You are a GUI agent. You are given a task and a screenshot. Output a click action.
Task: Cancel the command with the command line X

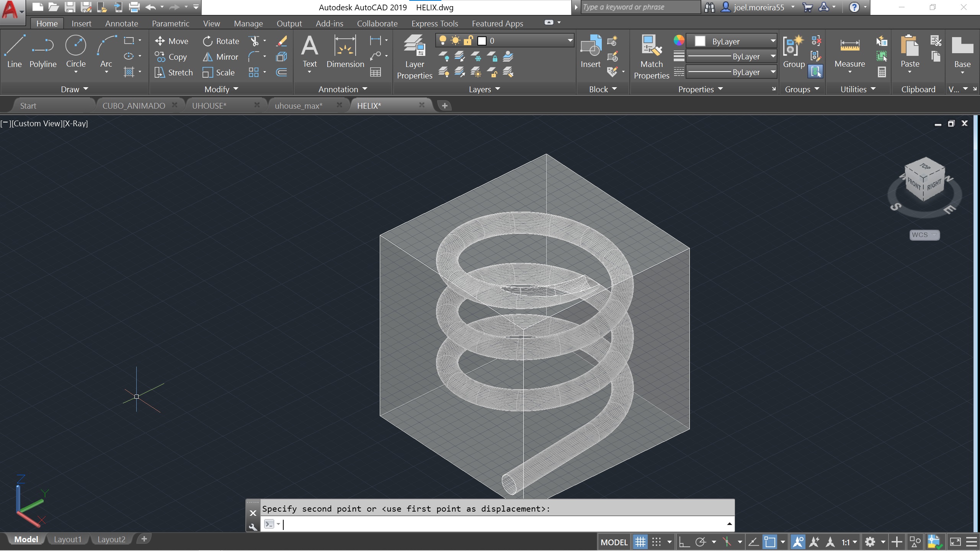[x=253, y=513]
